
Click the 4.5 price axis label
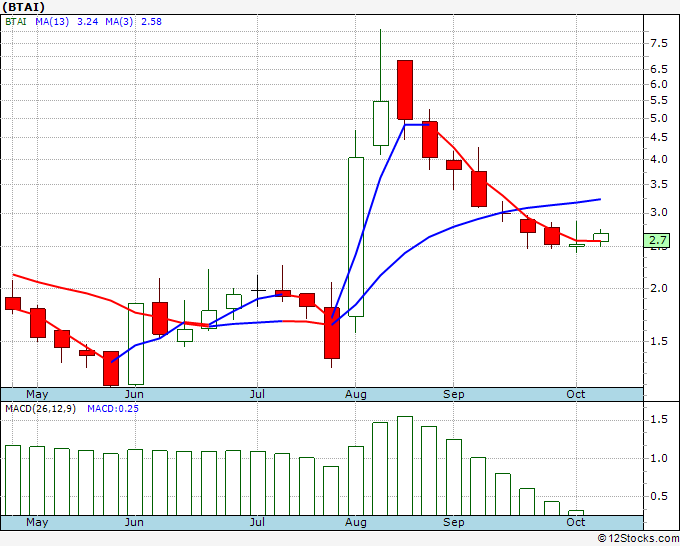(x=659, y=138)
